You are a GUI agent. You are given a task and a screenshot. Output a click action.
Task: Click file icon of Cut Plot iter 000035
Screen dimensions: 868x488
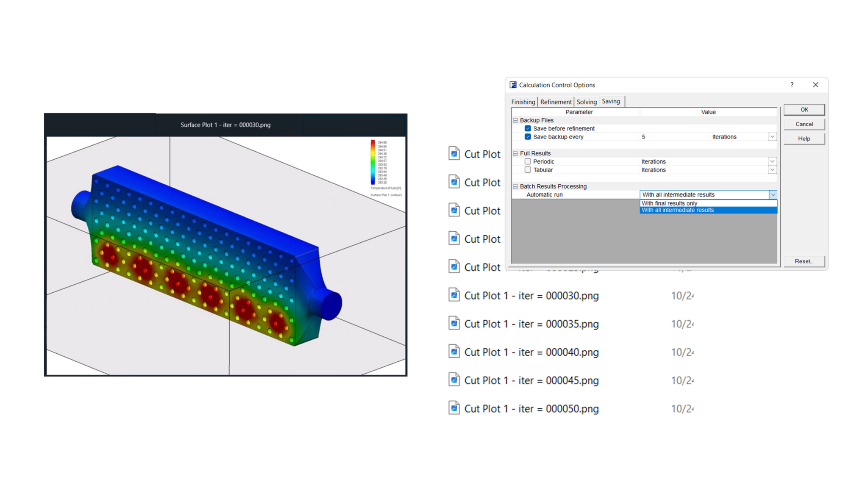point(454,323)
